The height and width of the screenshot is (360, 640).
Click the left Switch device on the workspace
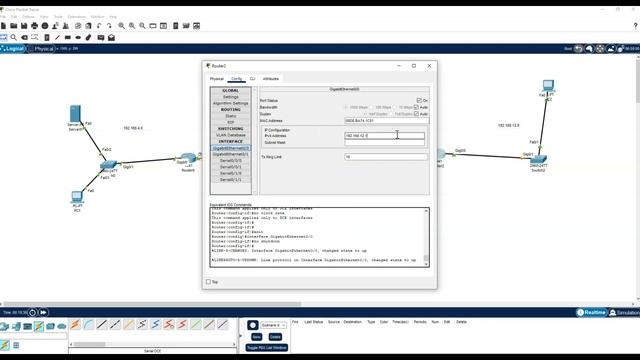pos(109,165)
